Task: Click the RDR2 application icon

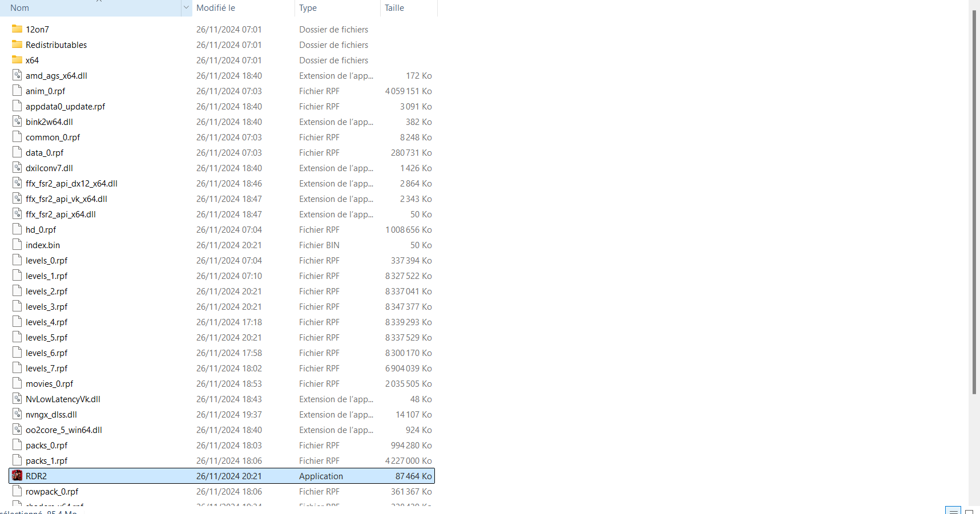Action: tap(17, 476)
